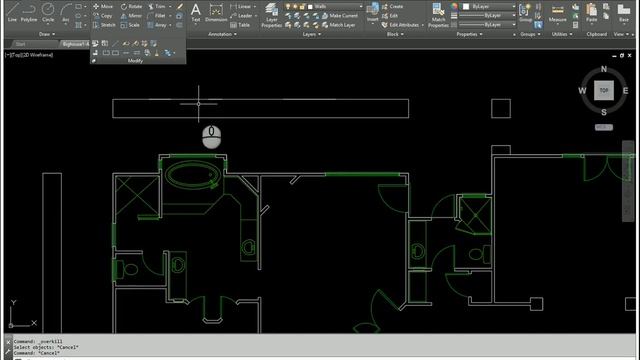The width and height of the screenshot is (640, 360).
Task: Select the Linear dimension tool
Action: (241, 7)
